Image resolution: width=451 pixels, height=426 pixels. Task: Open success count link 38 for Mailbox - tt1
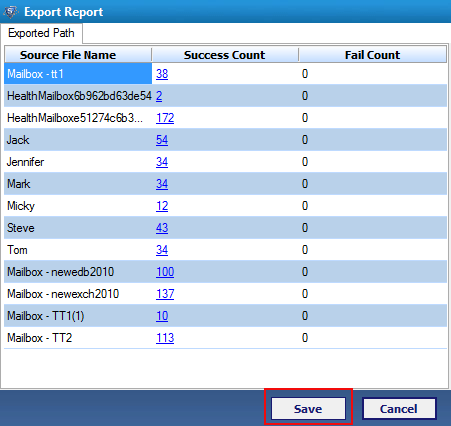162,74
